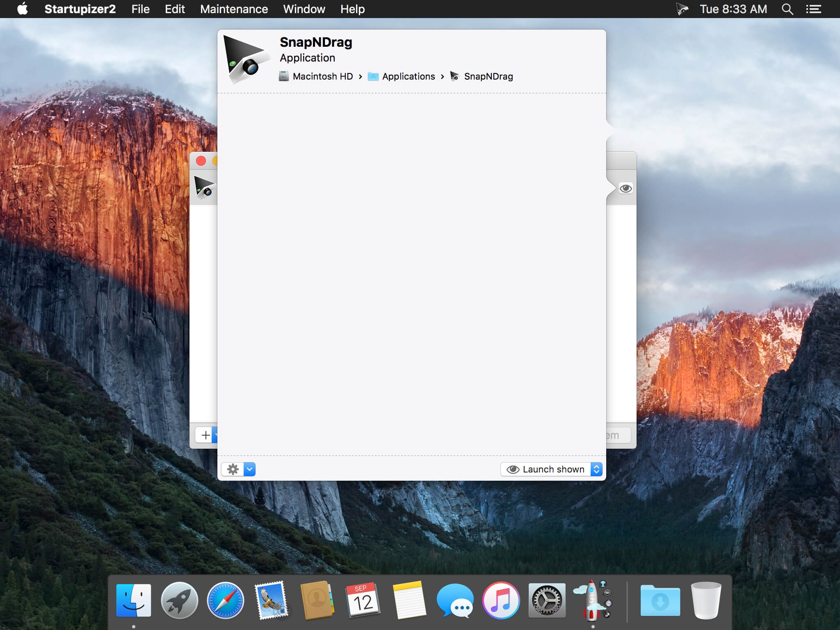Open Contacts from the Dock

317,600
